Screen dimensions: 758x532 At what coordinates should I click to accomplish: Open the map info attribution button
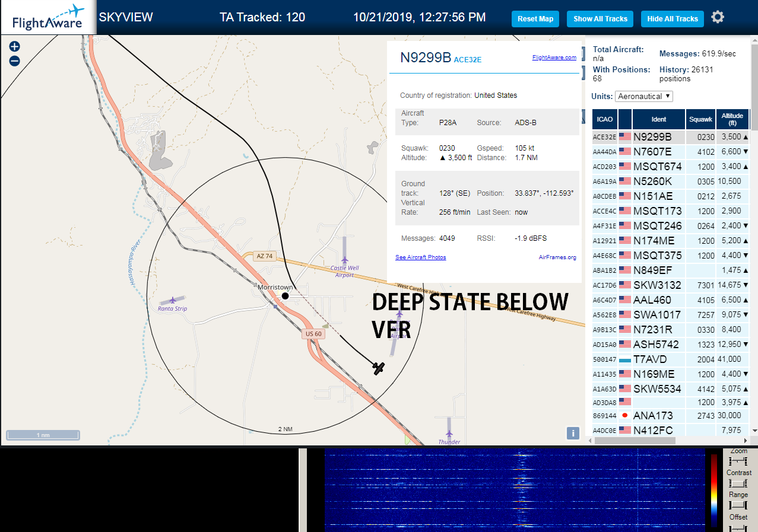tap(573, 433)
